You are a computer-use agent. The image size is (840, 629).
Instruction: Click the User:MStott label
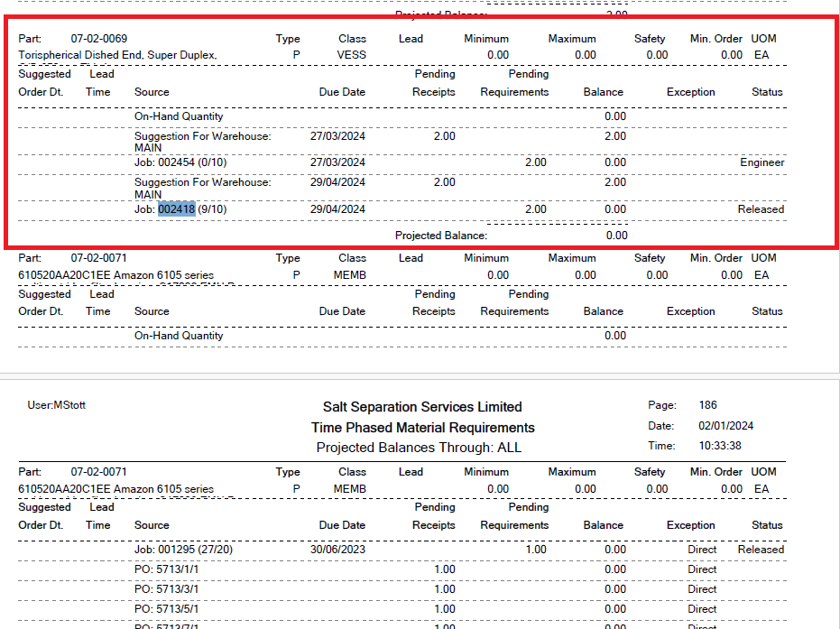point(57,406)
